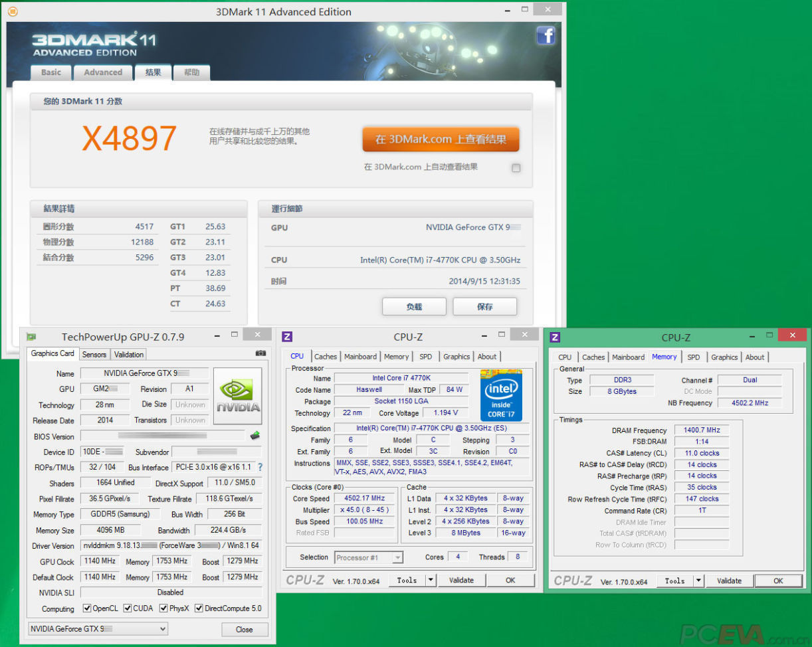Open Mainboard tab in CPU-Z CPU window
This screenshot has height=647, width=812.
pyautogui.click(x=361, y=357)
